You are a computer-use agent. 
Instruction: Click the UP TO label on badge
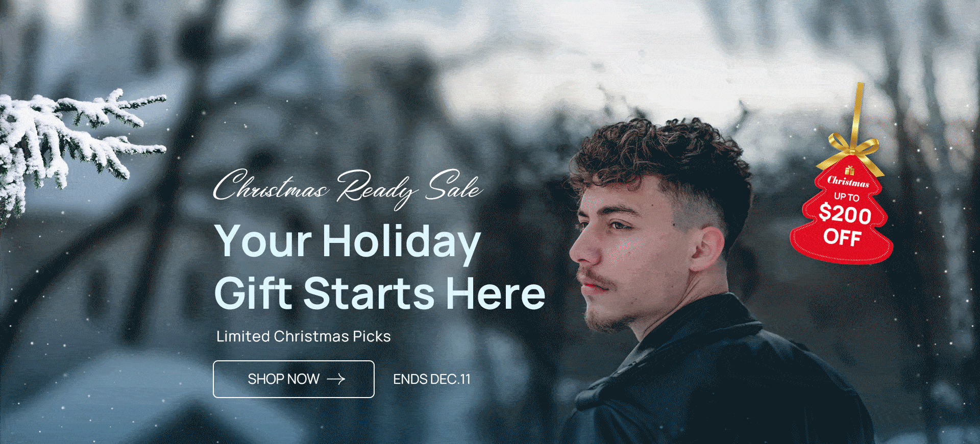click(x=847, y=196)
